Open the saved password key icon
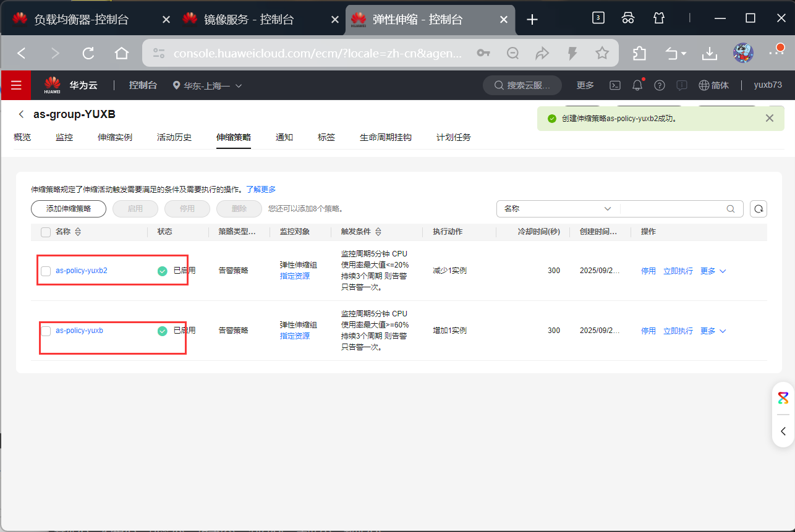Image resolution: width=795 pixels, height=532 pixels. coord(483,54)
